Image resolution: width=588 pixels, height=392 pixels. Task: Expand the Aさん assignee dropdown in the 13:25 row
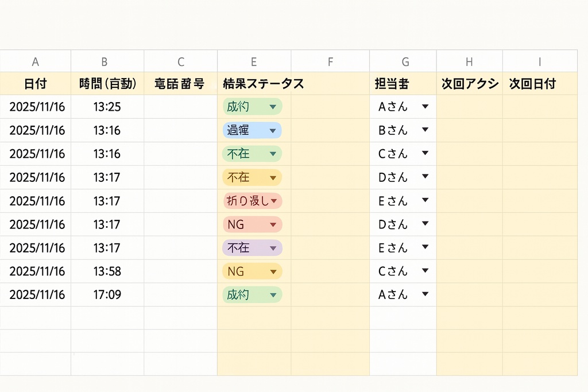(x=425, y=107)
